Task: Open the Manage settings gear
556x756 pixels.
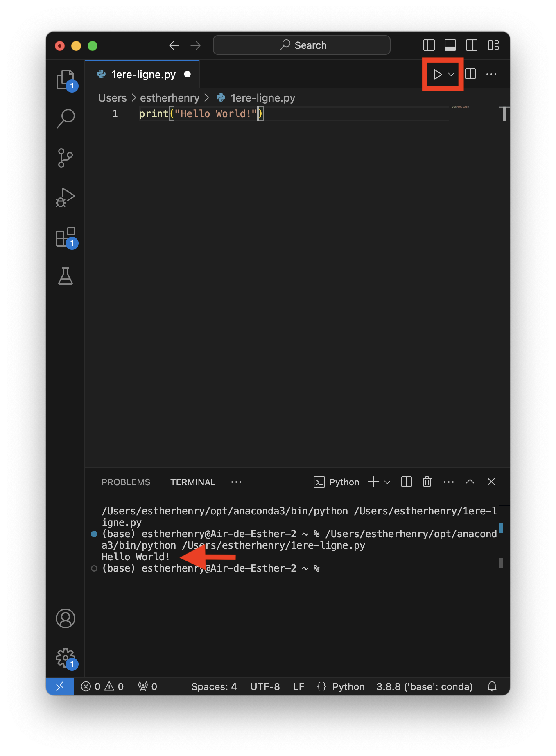Action: click(x=66, y=658)
